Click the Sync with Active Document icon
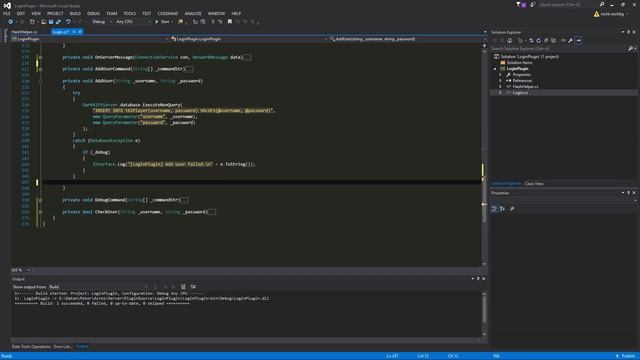This screenshot has width=640, height=360. [531, 40]
